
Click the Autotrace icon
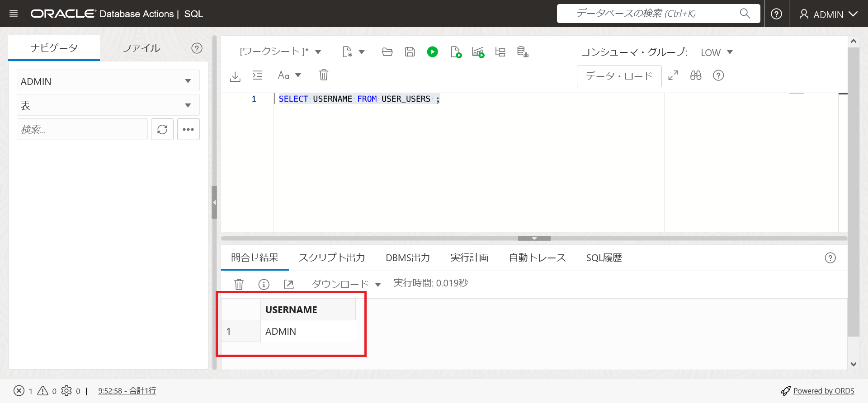tap(478, 52)
